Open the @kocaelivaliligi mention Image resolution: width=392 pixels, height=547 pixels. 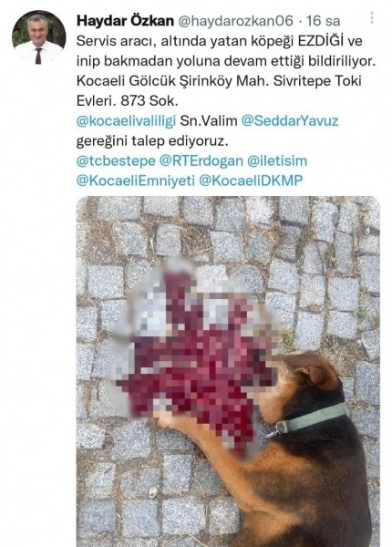pyautogui.click(x=126, y=121)
